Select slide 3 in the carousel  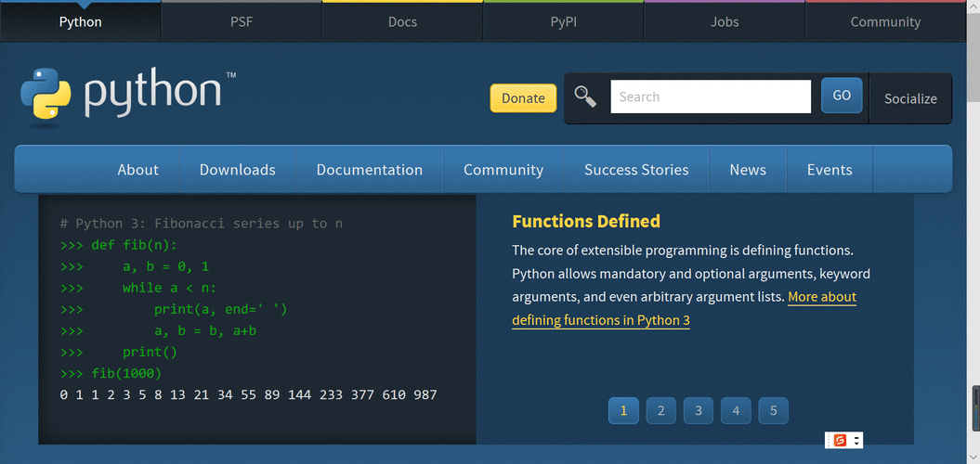pyautogui.click(x=699, y=411)
